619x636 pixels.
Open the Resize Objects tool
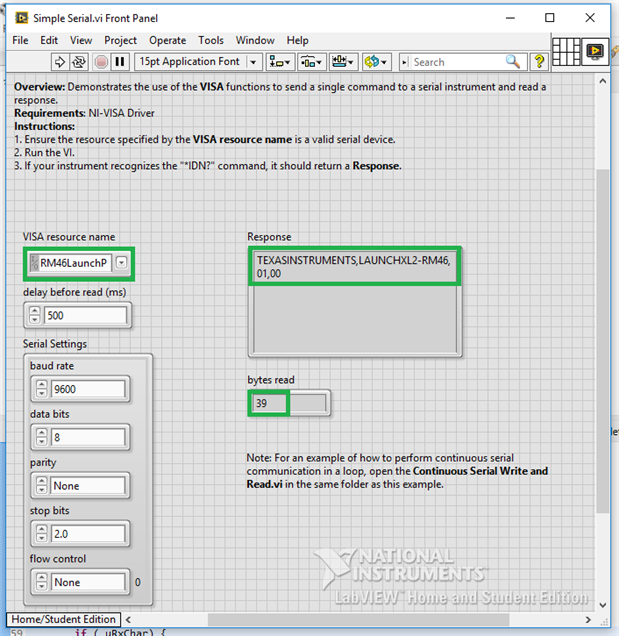tap(343, 62)
